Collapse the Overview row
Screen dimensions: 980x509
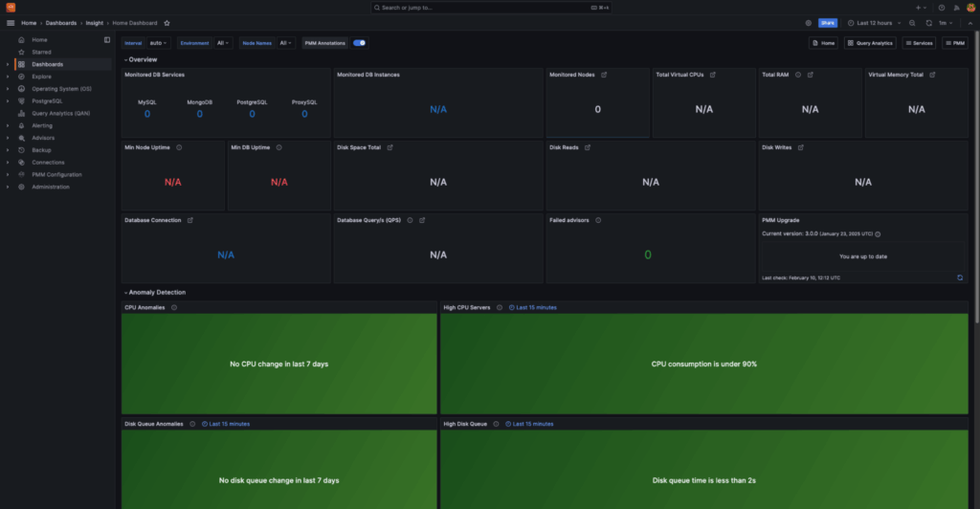(x=141, y=60)
